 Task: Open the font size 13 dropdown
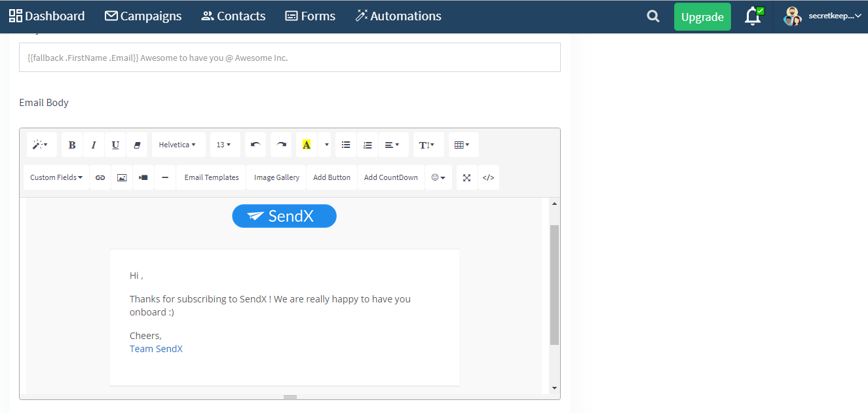pyautogui.click(x=225, y=145)
